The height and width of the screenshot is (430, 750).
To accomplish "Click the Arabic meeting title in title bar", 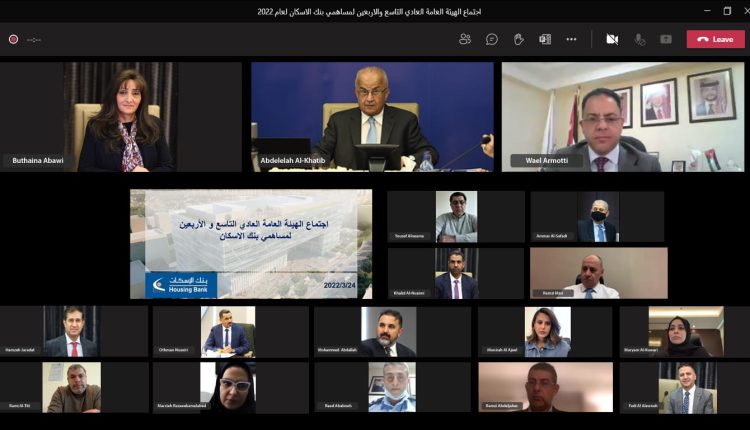I will pyautogui.click(x=369, y=11).
